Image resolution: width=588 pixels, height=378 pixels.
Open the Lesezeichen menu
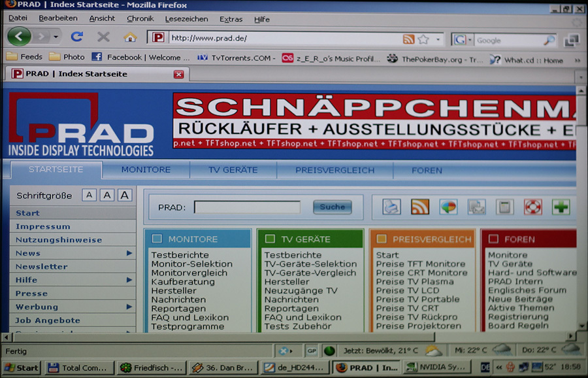(x=186, y=19)
